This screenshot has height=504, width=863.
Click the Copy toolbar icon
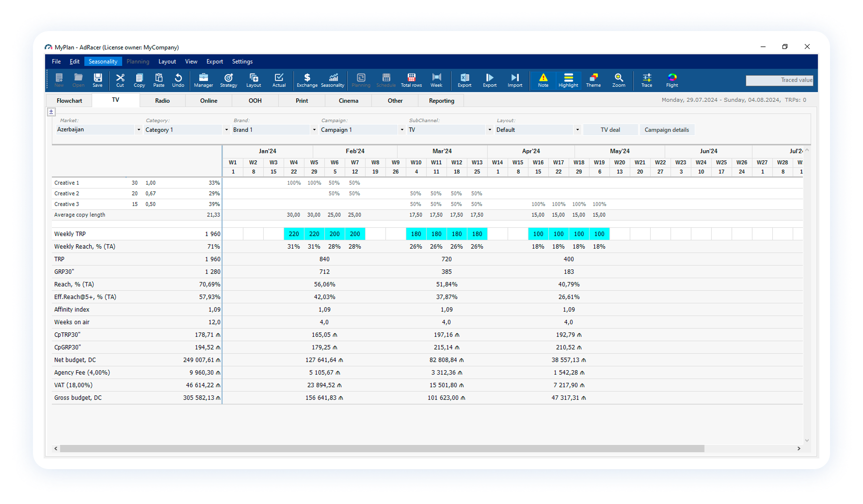[x=139, y=80]
